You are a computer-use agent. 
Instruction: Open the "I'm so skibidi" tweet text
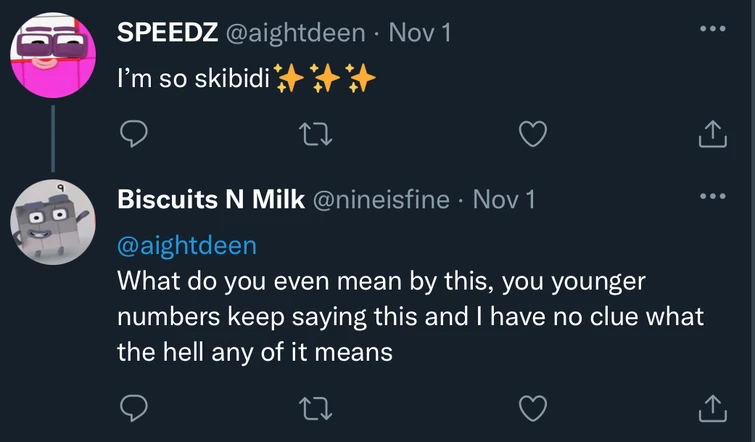(x=195, y=80)
